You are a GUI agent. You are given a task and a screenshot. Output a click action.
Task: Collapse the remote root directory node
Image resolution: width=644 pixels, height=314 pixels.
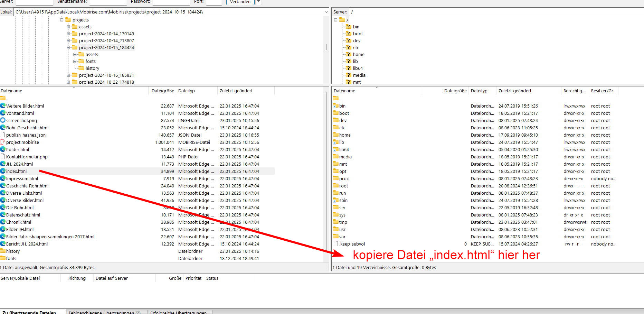click(335, 20)
